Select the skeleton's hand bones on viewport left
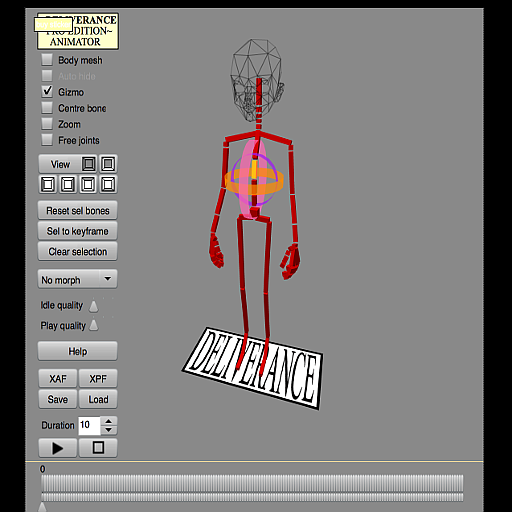 (x=216, y=251)
